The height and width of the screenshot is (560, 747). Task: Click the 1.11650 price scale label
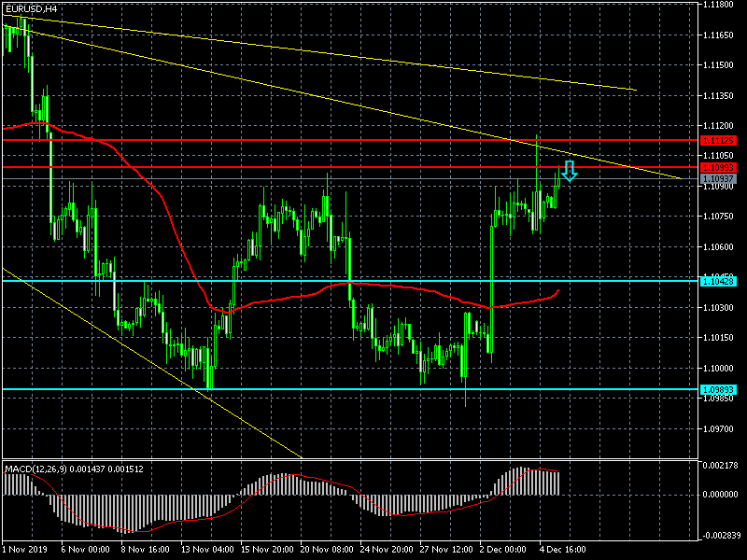coord(718,35)
